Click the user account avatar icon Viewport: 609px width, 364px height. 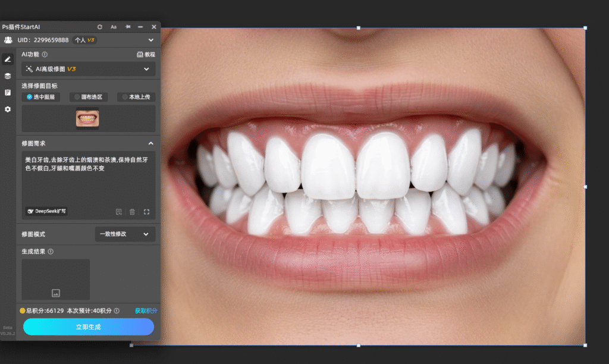[8, 40]
